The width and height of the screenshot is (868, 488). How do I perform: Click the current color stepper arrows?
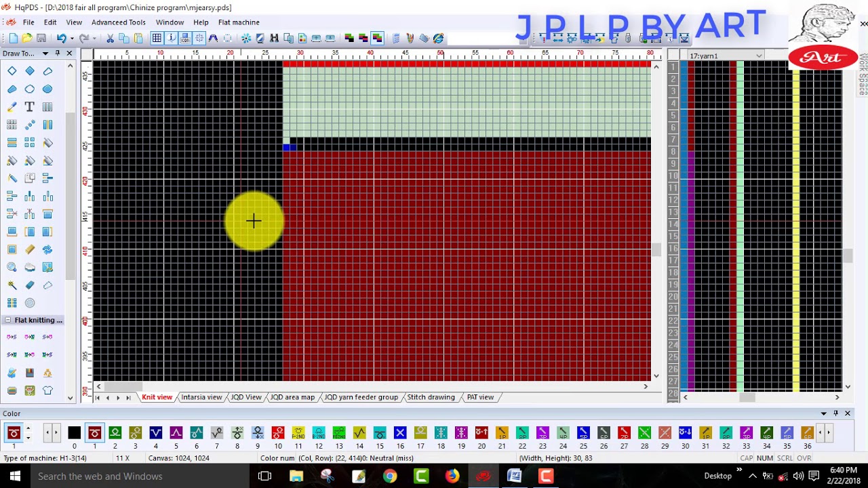tap(28, 432)
